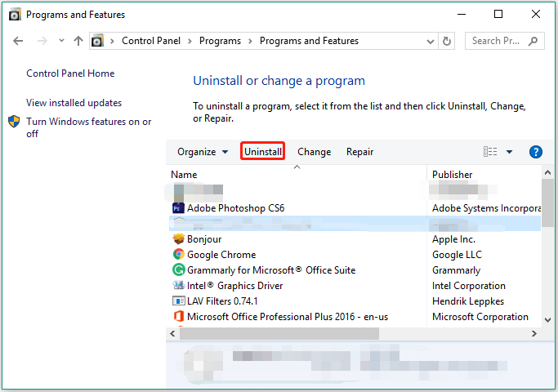Click the horizontal scrollbar thumb
Image resolution: width=558 pixels, height=392 pixels.
tap(279, 333)
